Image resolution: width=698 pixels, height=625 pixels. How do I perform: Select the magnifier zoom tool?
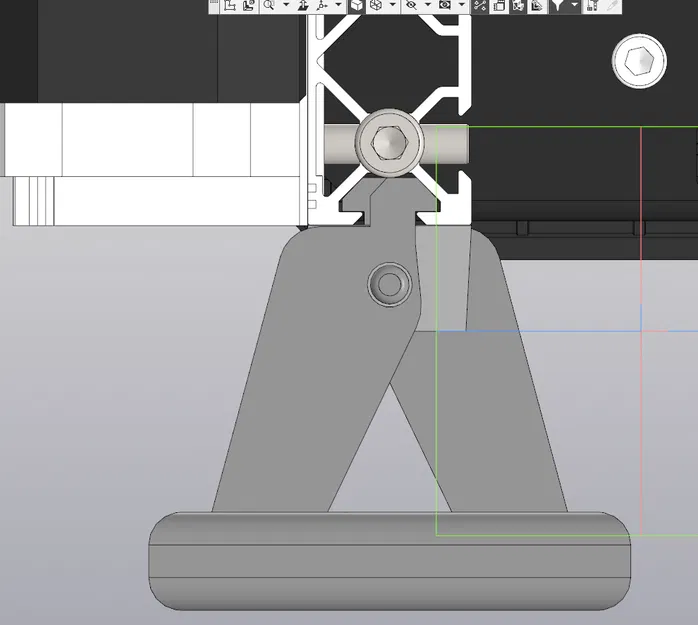[269, 5]
